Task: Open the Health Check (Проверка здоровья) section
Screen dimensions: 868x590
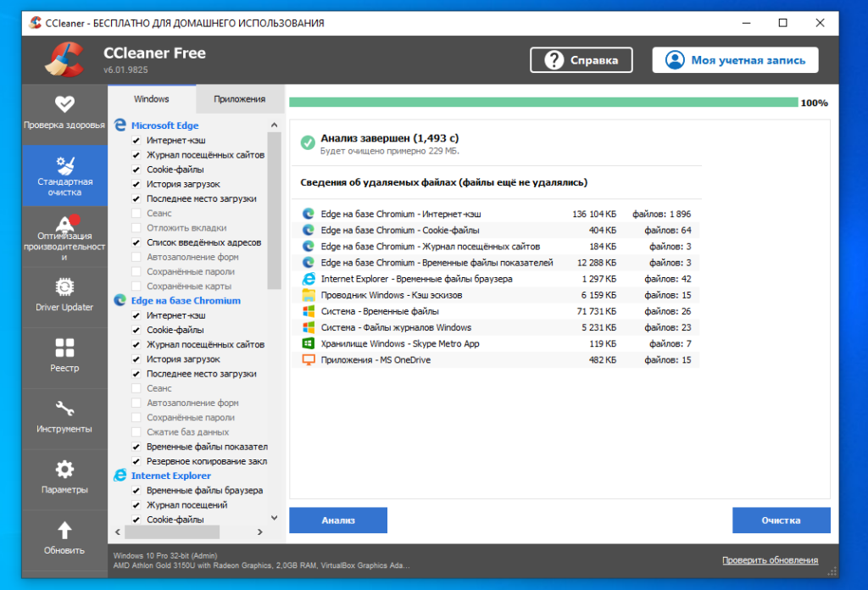Action: [x=64, y=114]
